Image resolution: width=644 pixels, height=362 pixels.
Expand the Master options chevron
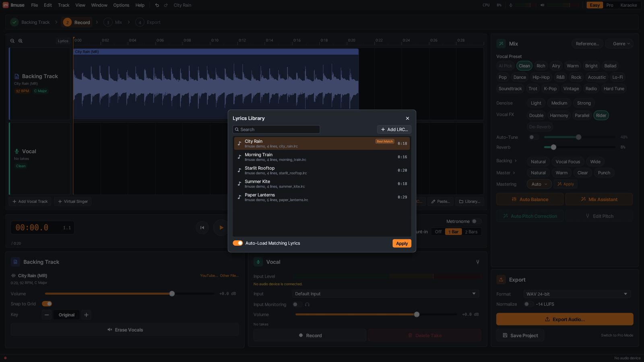[514, 173]
